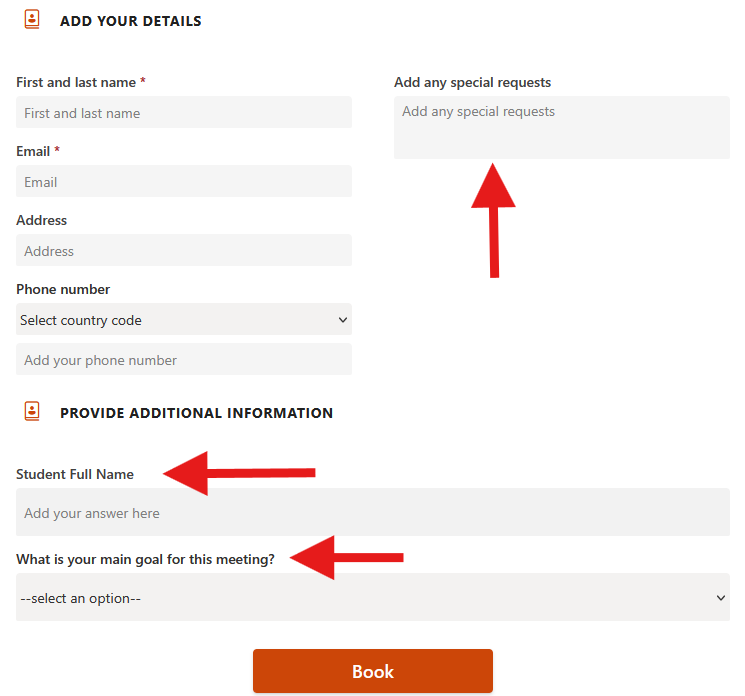Focus the Add your phone number field

(x=184, y=360)
